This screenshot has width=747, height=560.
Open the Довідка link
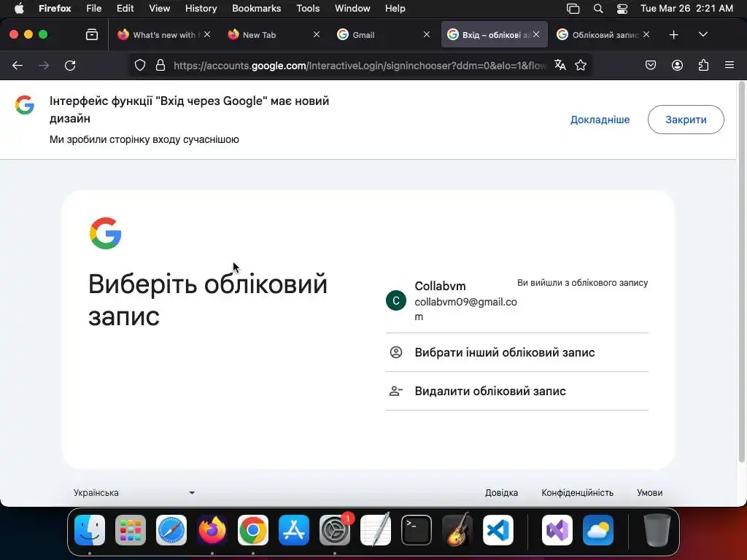[501, 493]
